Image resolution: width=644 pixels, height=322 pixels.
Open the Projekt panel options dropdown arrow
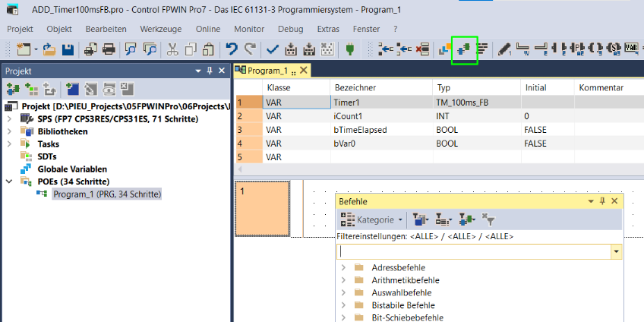pyautogui.click(x=198, y=71)
